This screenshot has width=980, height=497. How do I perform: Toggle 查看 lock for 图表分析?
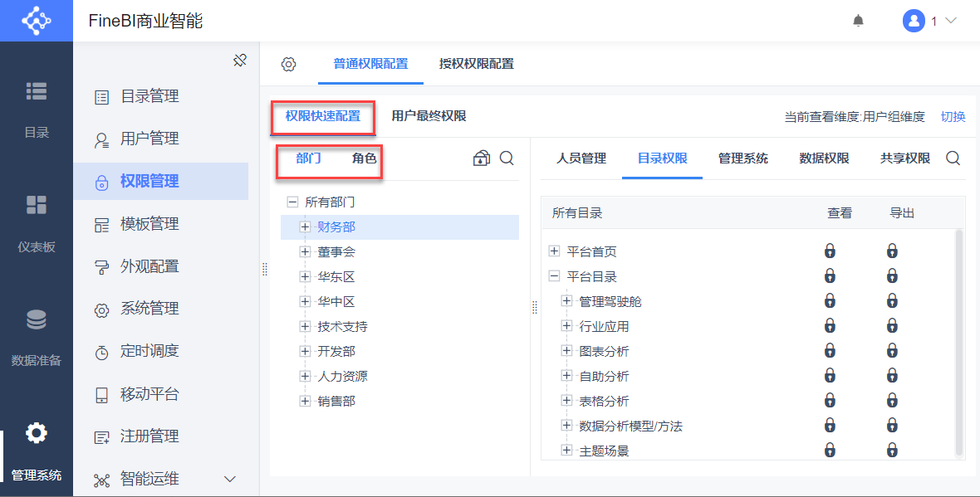click(x=830, y=351)
